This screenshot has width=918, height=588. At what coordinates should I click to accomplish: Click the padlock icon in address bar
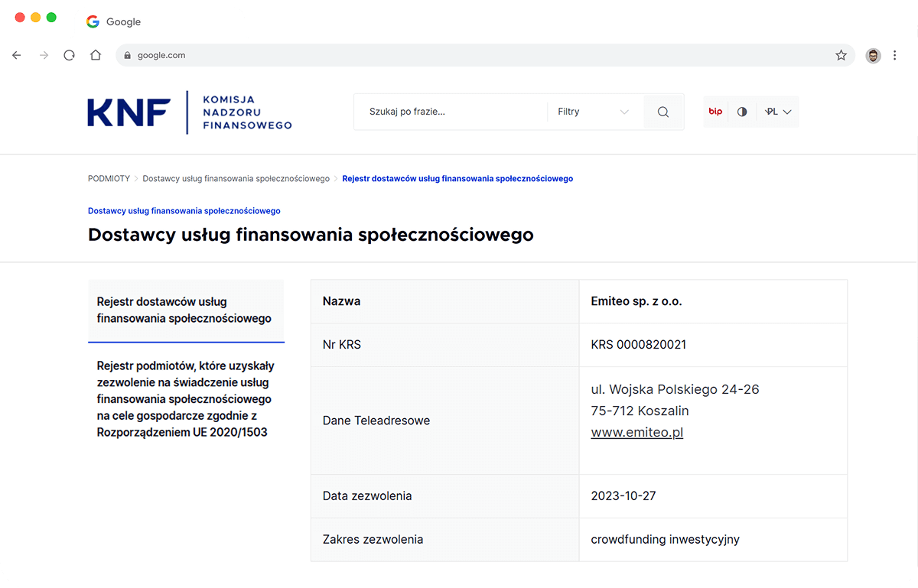127,55
